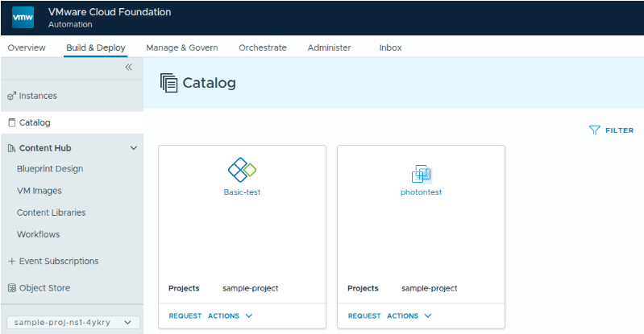Click the filter funnel icon
This screenshot has height=334, width=644.
(x=595, y=130)
